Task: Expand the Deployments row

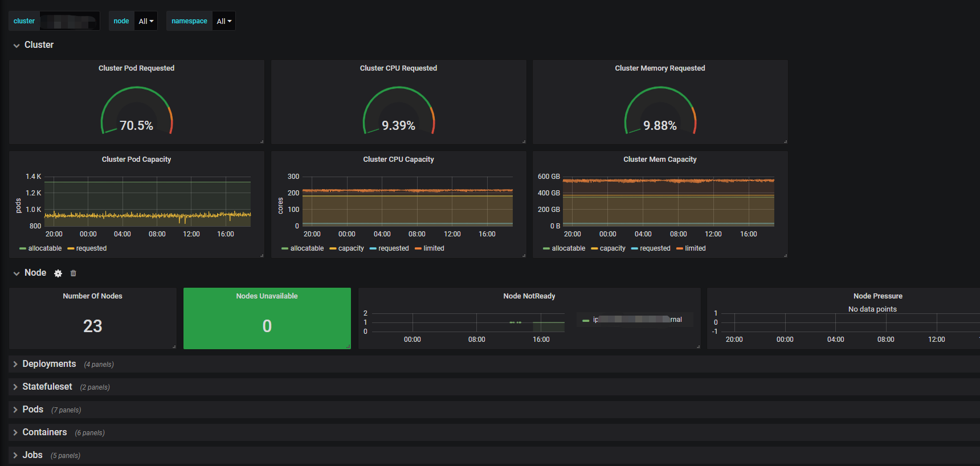Action: pos(49,364)
